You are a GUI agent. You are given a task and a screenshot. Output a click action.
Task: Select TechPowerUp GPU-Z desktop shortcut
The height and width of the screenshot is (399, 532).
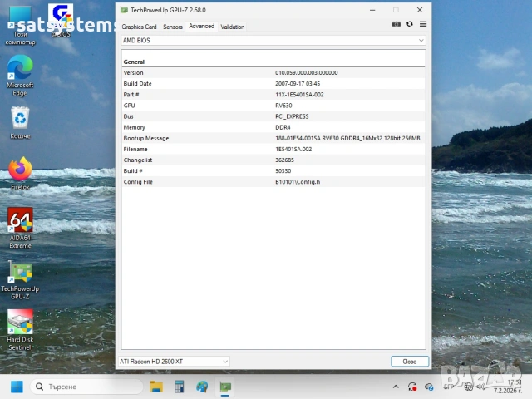(x=20, y=273)
